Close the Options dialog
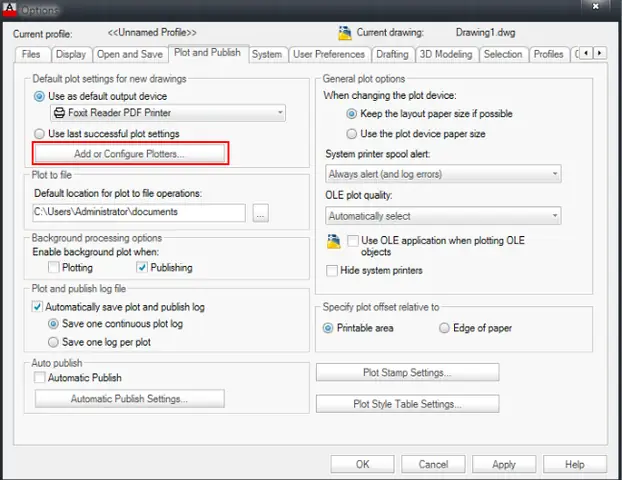622x480 pixels. click(x=595, y=6)
